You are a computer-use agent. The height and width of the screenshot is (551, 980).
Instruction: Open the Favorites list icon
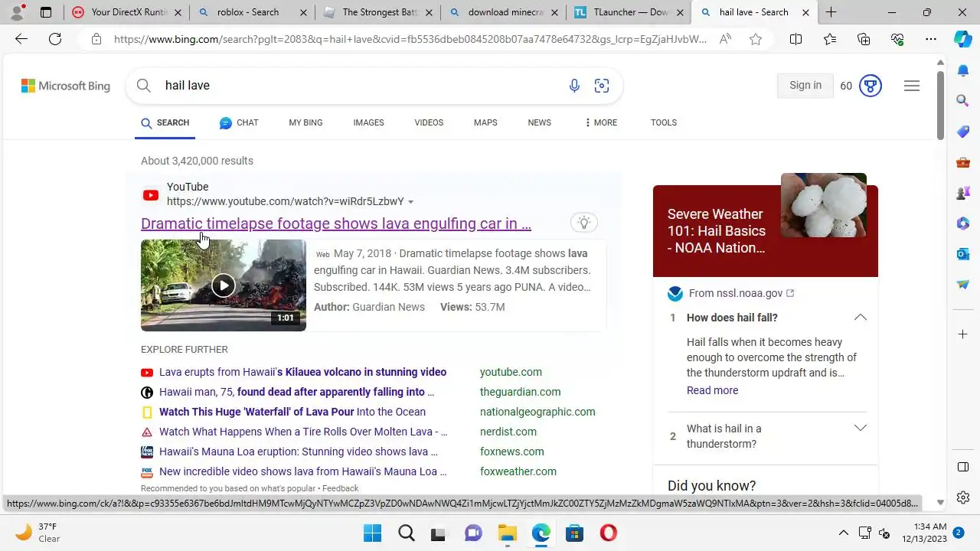[x=830, y=39]
